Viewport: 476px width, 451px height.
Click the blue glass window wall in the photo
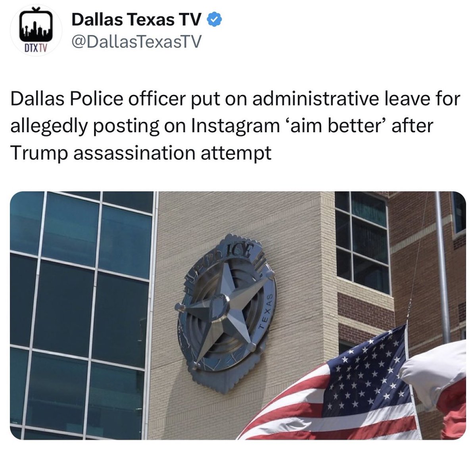82,316
